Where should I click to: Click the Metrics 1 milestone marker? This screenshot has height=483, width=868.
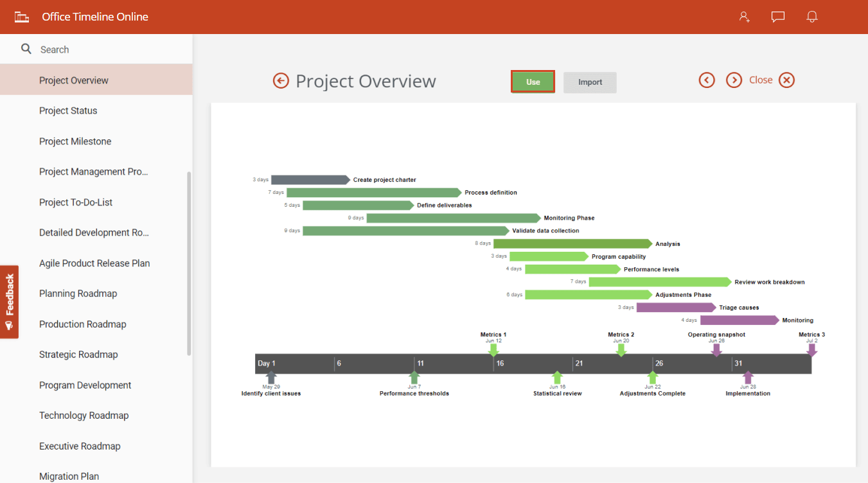click(x=493, y=349)
